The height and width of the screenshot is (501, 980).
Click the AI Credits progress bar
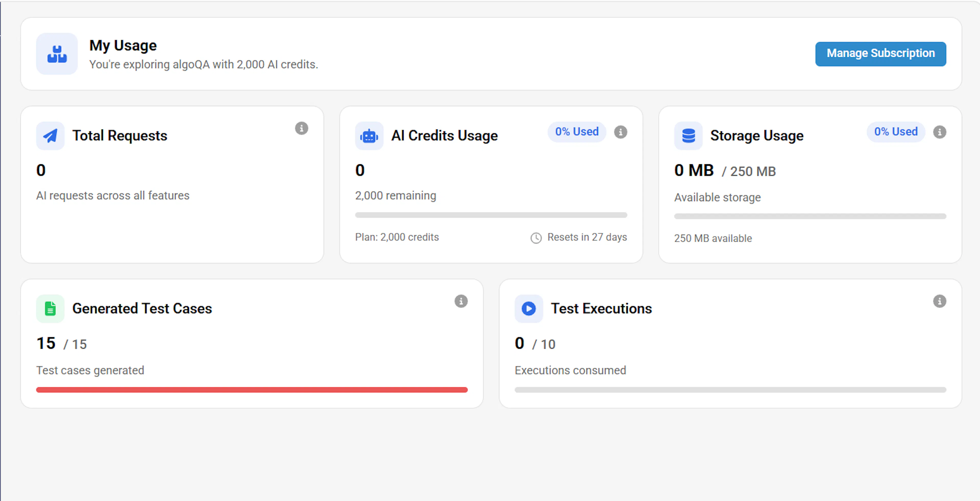491,215
